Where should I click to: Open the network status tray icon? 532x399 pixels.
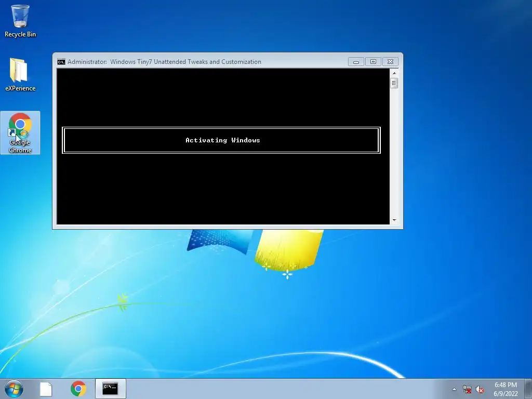(x=467, y=390)
